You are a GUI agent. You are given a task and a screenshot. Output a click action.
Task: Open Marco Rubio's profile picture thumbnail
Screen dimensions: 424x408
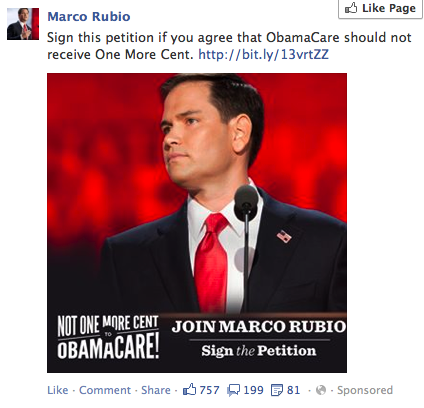[x=23, y=24]
